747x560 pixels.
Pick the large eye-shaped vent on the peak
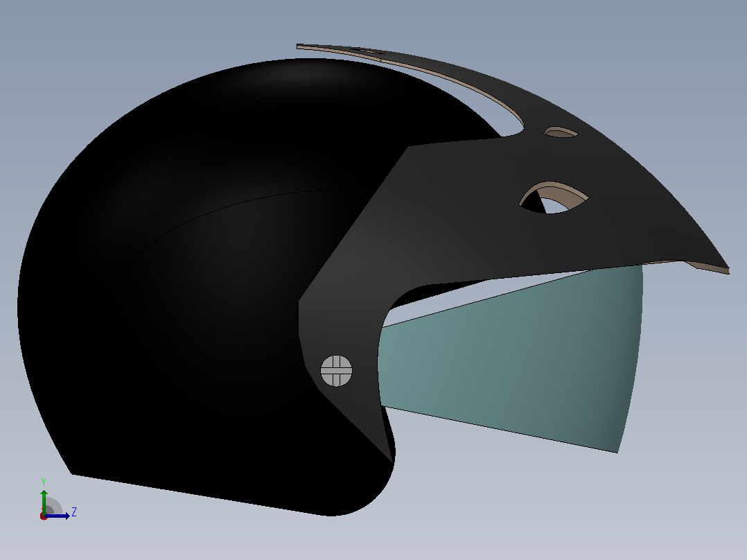pos(554,198)
